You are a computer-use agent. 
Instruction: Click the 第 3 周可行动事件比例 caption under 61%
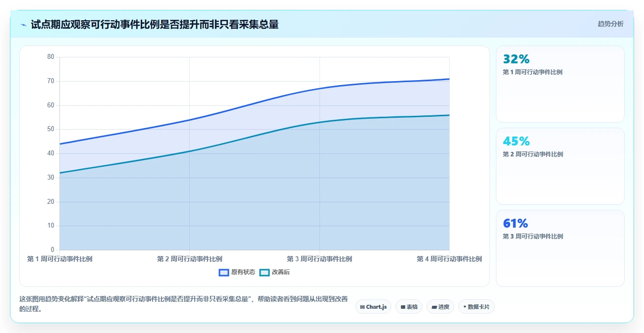533,237
